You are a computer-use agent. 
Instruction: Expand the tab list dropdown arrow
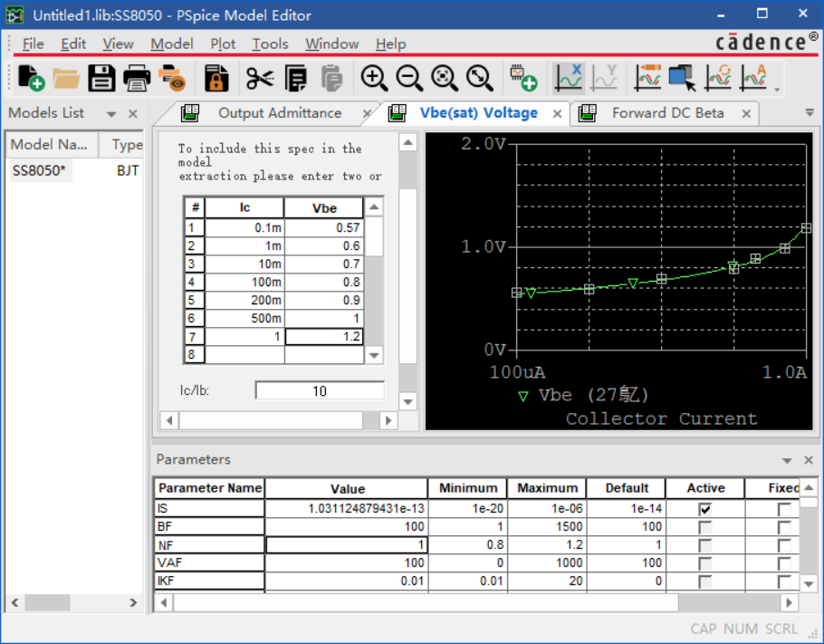(810, 113)
